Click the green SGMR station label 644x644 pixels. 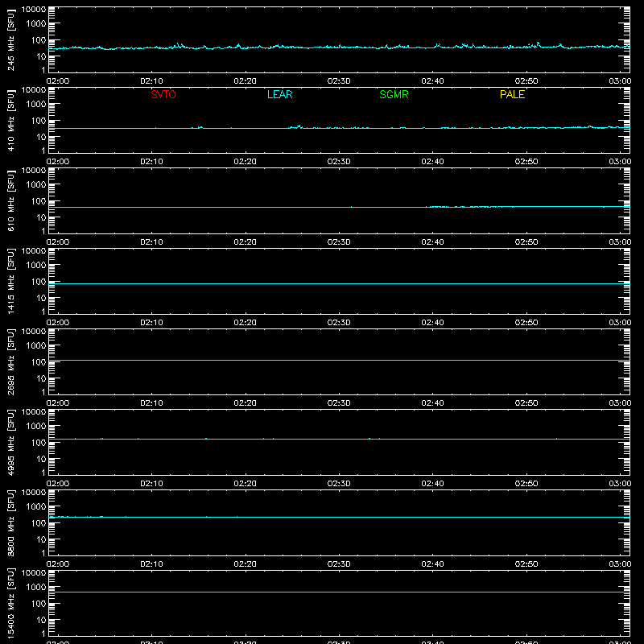click(x=394, y=94)
